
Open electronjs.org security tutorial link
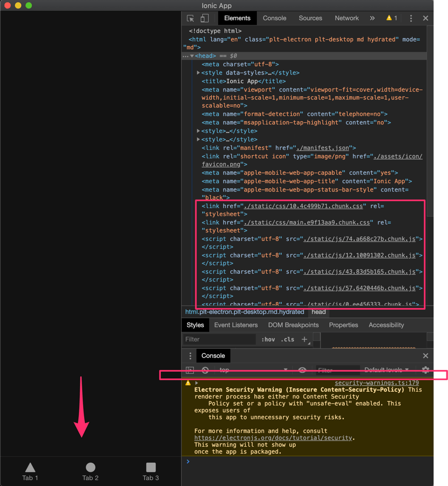(x=273, y=438)
